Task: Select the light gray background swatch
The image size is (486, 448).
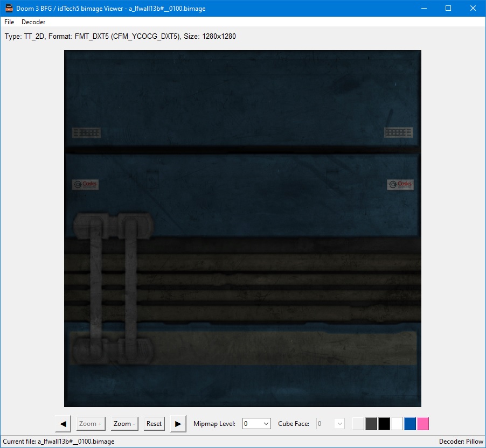Action: pos(358,424)
